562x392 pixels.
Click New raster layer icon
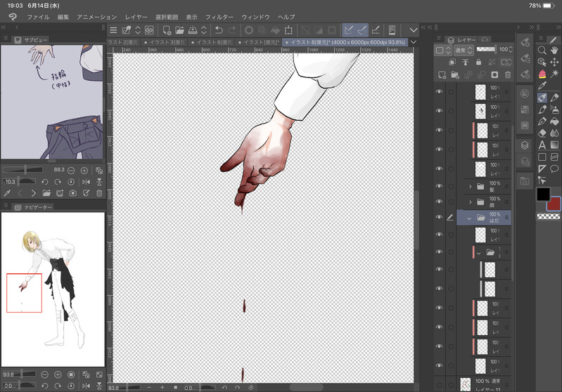click(442, 75)
